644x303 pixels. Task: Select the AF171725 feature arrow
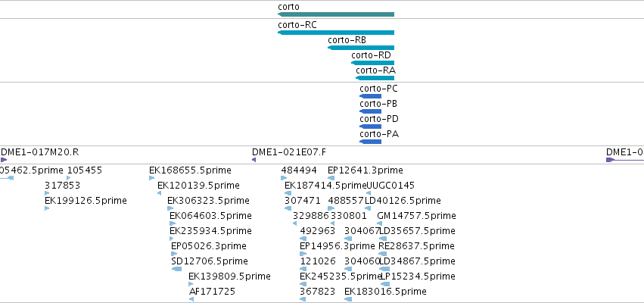(x=191, y=299)
